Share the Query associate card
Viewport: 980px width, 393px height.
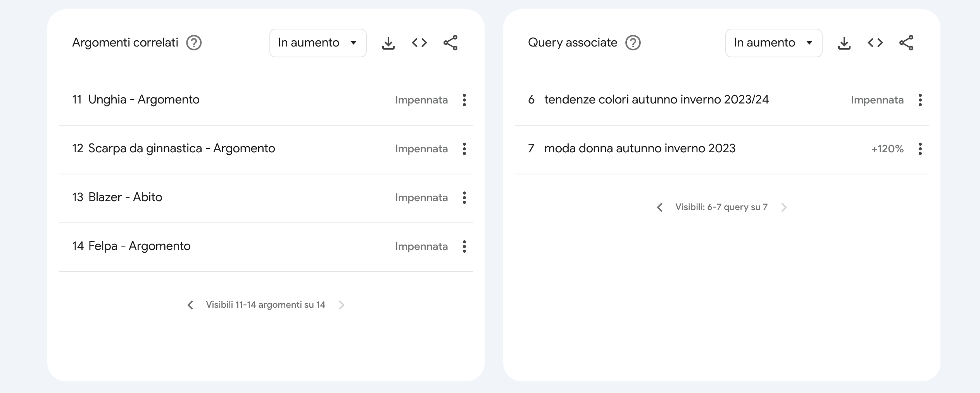pyautogui.click(x=906, y=43)
